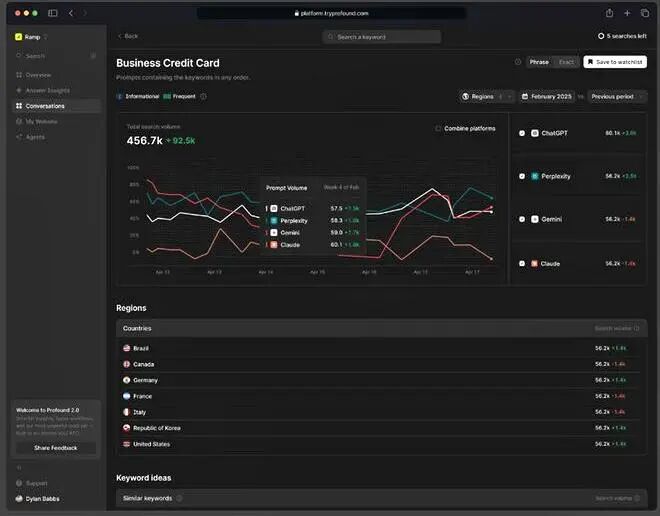Click the Save to watchlist button
The height and width of the screenshot is (516, 660).
615,62
